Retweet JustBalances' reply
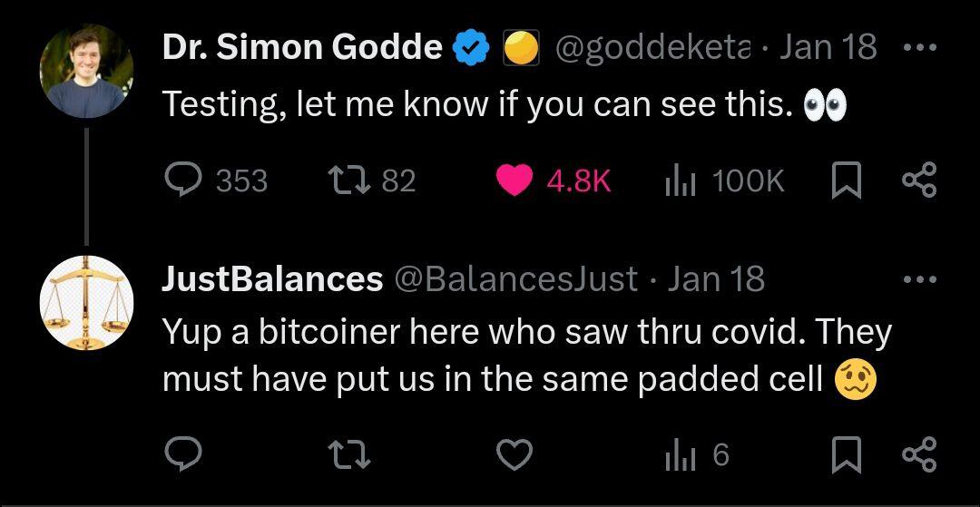 click(x=350, y=454)
